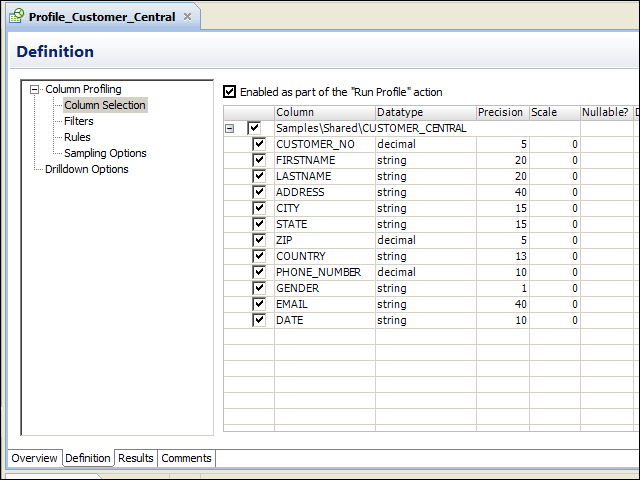Uncheck the GENDER column checkbox

[259, 288]
